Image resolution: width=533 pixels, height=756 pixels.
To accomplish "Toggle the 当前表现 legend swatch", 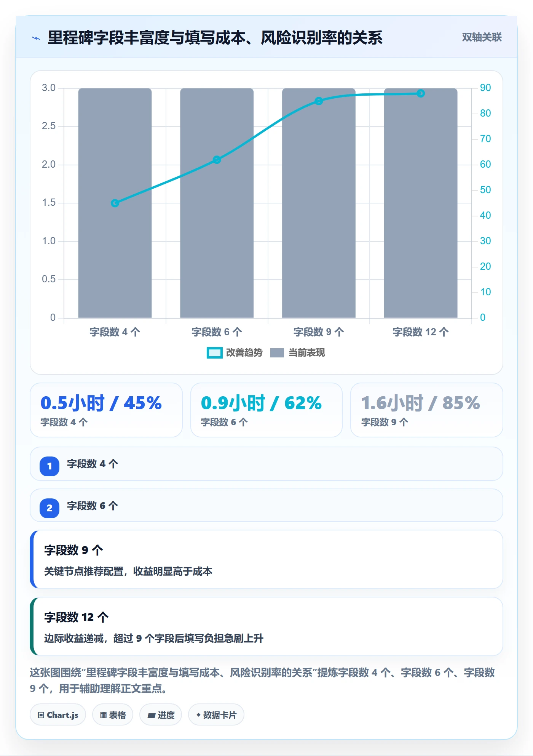I will tap(277, 353).
